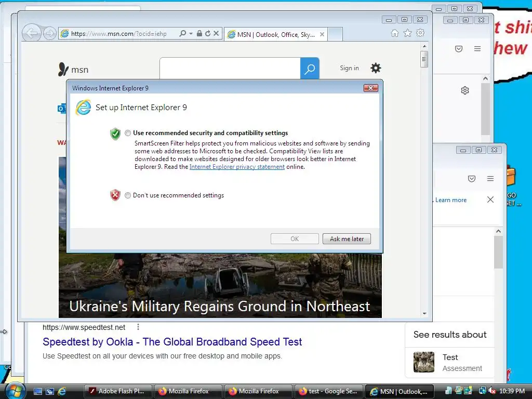532x399 pixels.
Task: Click Sign in on the MSN page
Action: [x=349, y=68]
